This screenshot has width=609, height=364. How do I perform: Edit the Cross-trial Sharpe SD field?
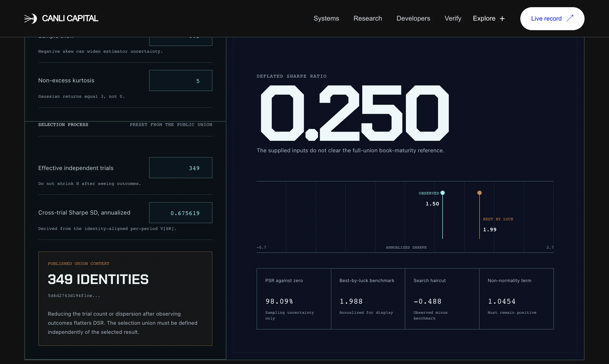pyautogui.click(x=181, y=213)
